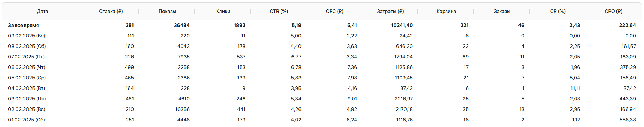The image size is (644, 127).
Task: Select the За все время summary row
Action: pos(322,25)
